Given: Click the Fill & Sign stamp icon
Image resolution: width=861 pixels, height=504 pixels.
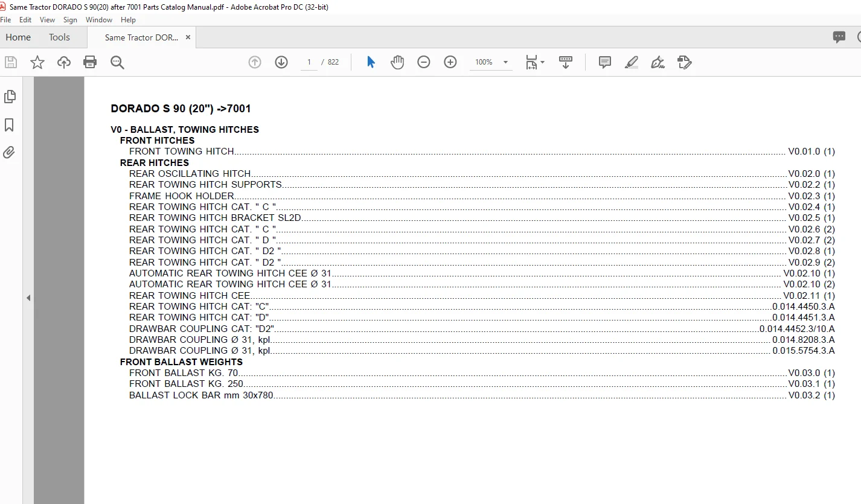Looking at the screenshot, I should click(684, 62).
